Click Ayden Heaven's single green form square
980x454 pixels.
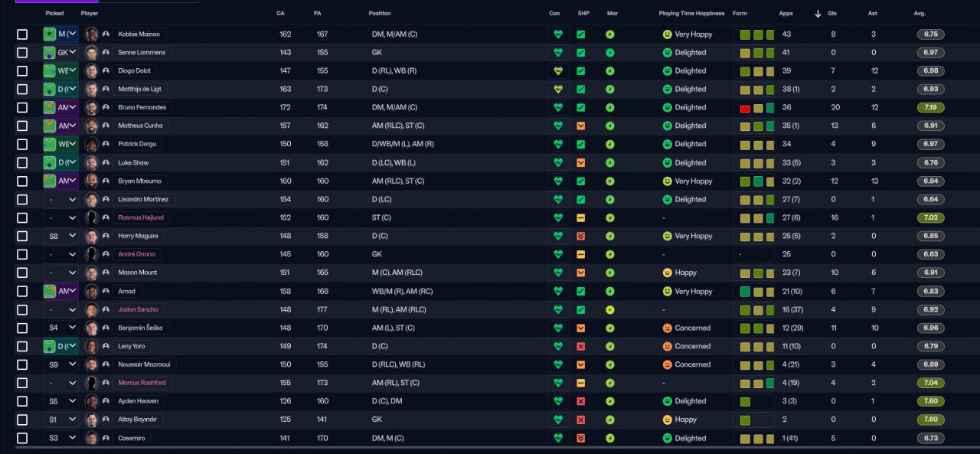[x=745, y=402]
